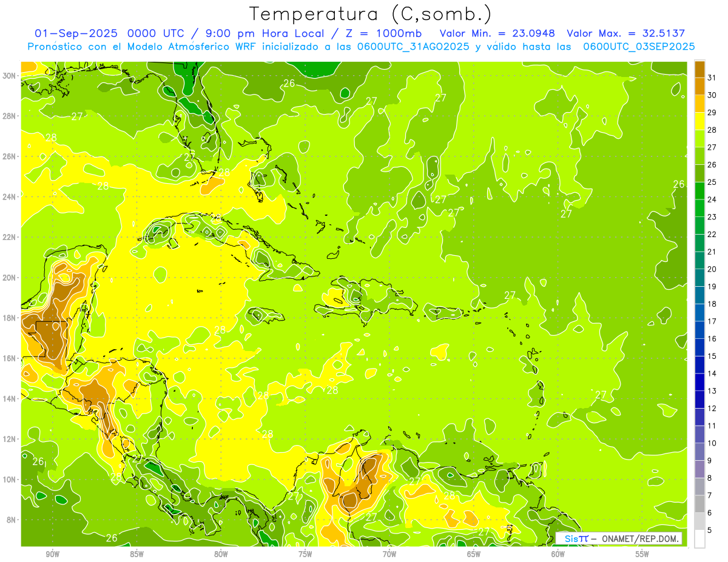
Task: Click the 10N latitude axis label
Action: [10, 480]
